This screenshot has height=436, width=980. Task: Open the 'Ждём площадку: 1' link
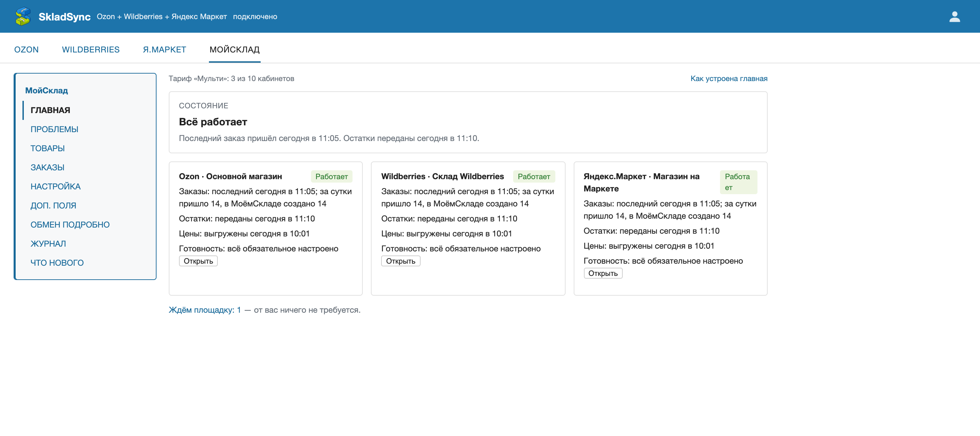click(205, 310)
